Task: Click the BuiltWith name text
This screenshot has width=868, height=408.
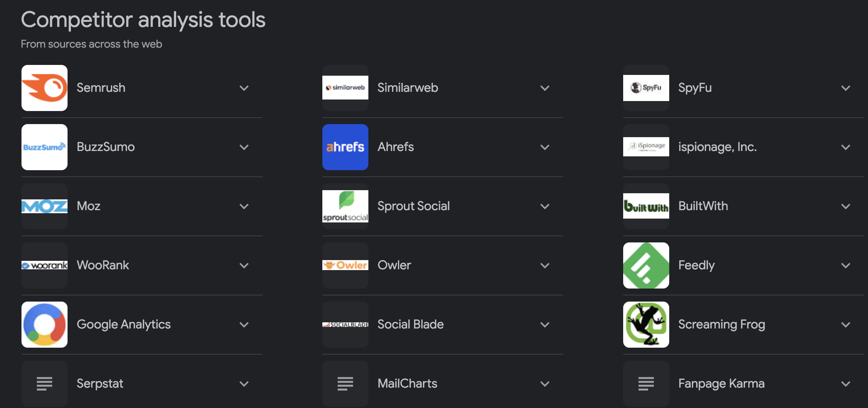Action: click(x=703, y=206)
